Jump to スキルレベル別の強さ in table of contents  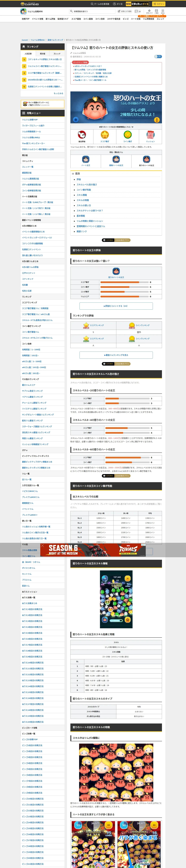[x=86, y=185]
